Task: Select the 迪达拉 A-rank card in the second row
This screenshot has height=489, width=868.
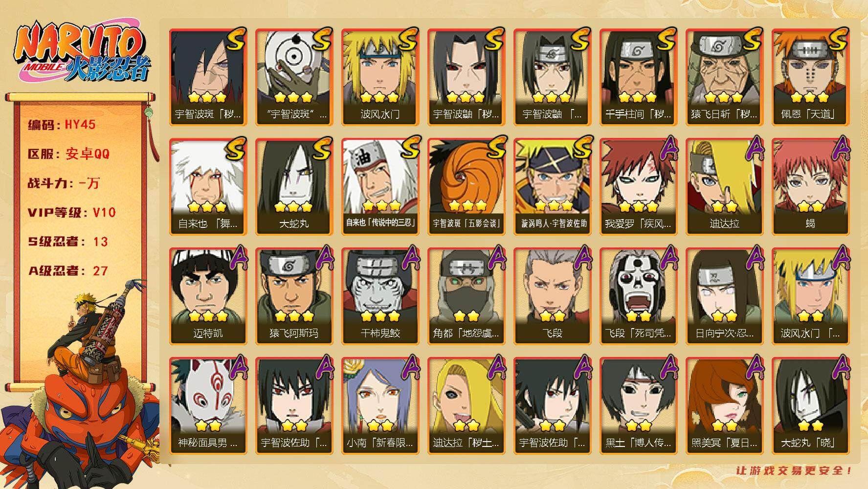Action: tap(724, 187)
